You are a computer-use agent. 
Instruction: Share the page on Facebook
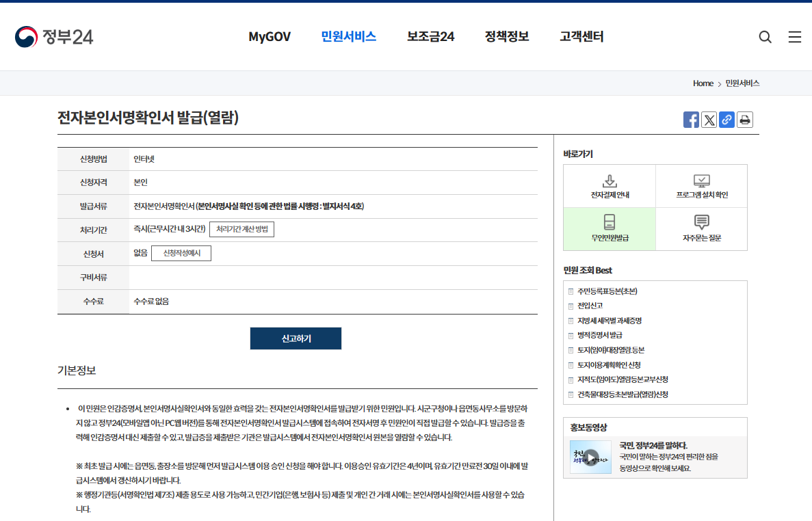pos(691,119)
